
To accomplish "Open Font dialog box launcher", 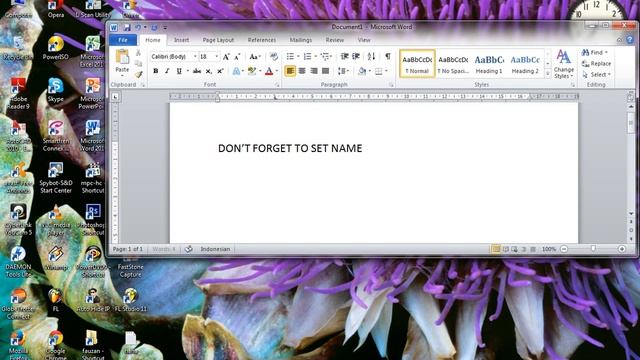I will click(277, 85).
